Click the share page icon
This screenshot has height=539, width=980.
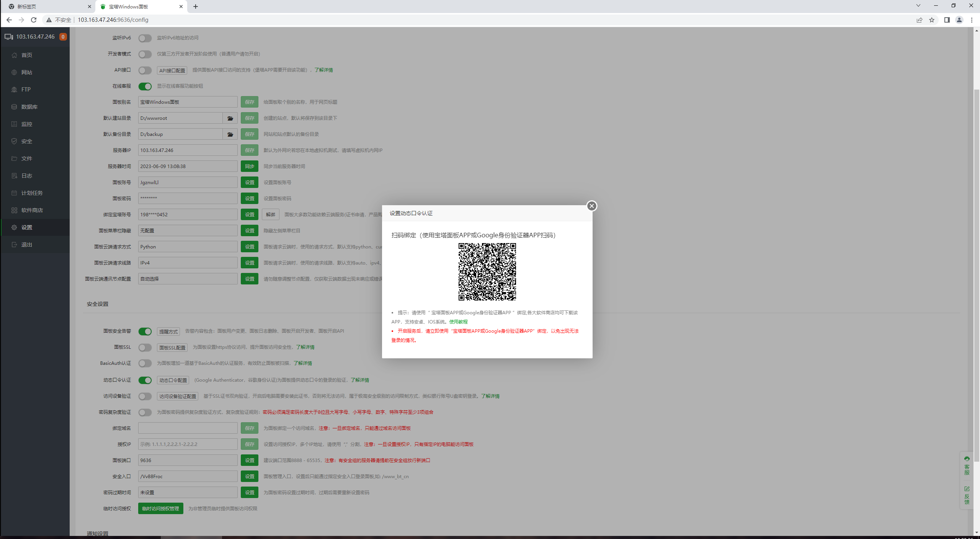[x=920, y=20]
